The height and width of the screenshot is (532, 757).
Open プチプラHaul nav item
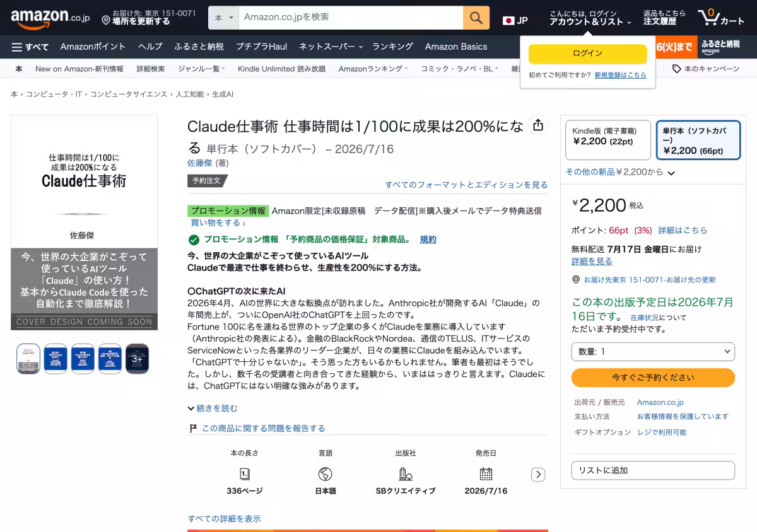pyautogui.click(x=261, y=47)
